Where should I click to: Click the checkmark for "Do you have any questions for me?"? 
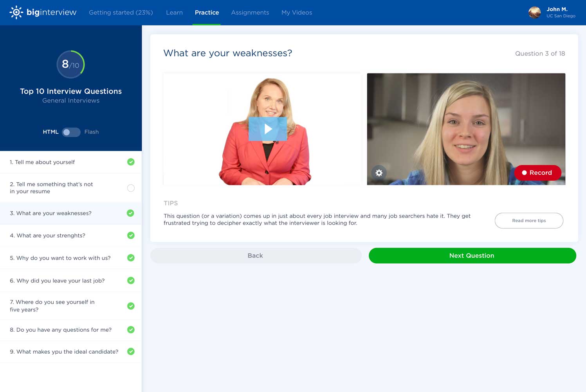click(x=131, y=329)
